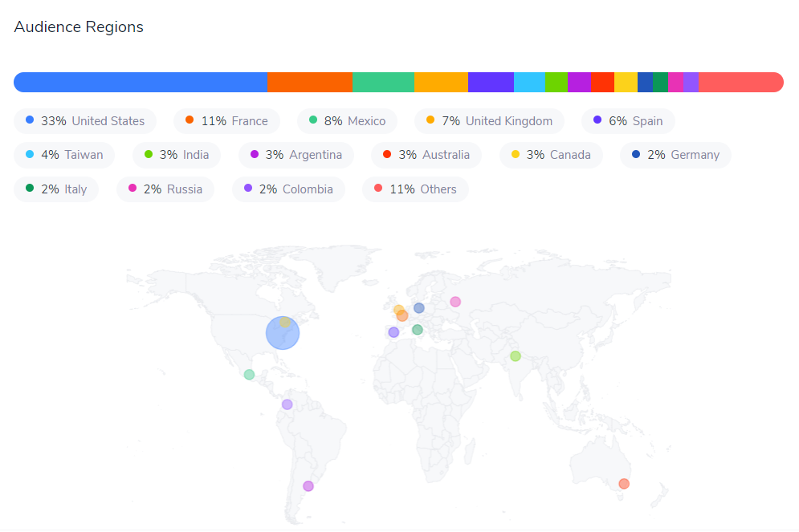Screen dimensions: 799x532
Task: Click the magenta Argentina map bubble
Action: pos(308,486)
